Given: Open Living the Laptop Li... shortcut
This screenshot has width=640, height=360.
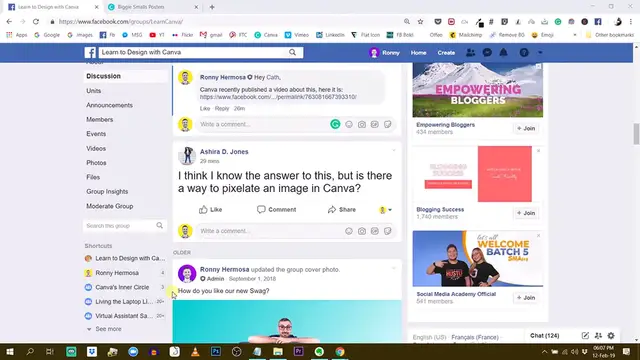Looking at the screenshot, I should click(124, 302).
